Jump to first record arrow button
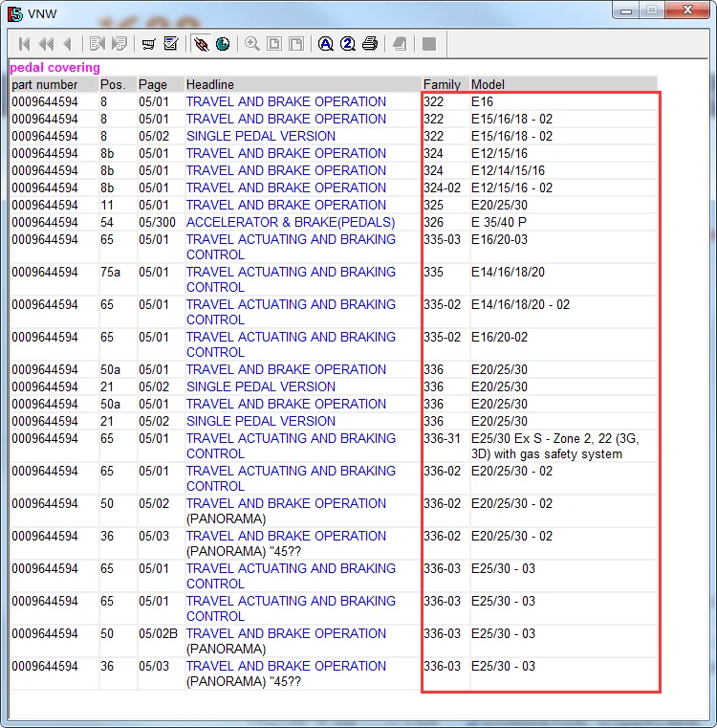Viewport: 717px width, 728px height. point(24,44)
